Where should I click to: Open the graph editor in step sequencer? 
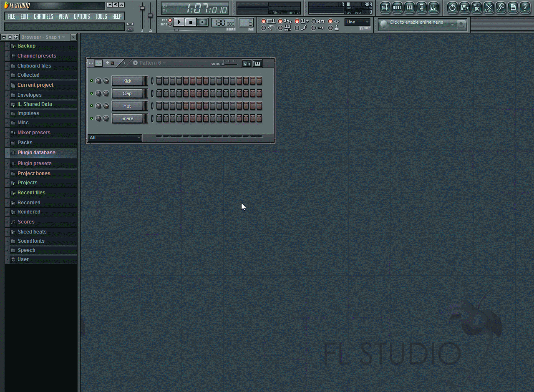pyautogui.click(x=247, y=63)
